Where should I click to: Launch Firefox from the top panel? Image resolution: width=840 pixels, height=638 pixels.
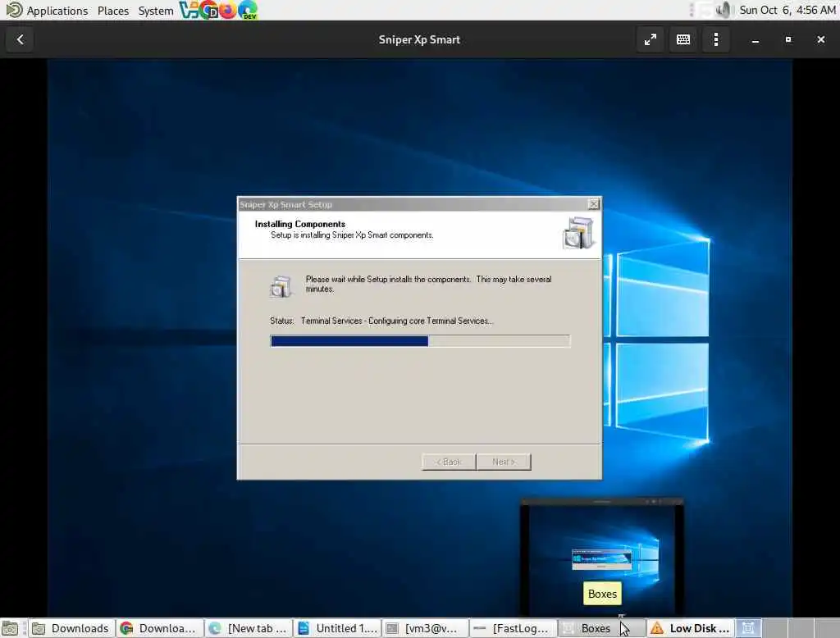pos(228,10)
